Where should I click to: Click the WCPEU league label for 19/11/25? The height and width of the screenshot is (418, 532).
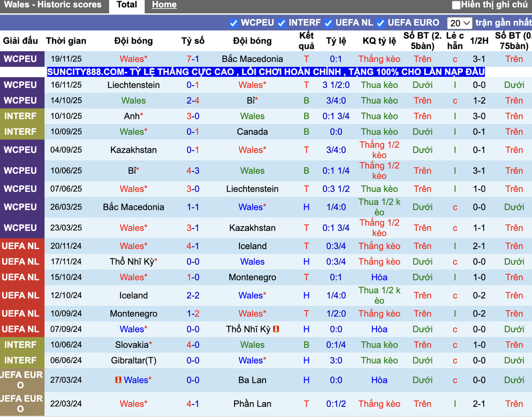click(x=20, y=59)
